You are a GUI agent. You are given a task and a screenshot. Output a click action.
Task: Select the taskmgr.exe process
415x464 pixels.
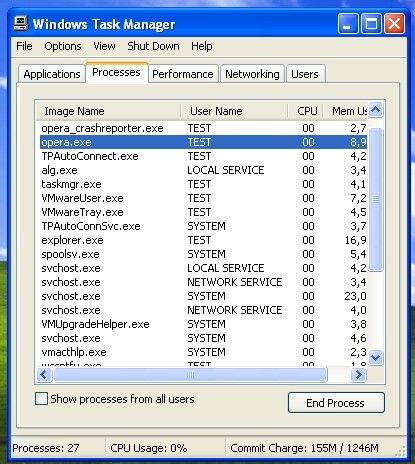(x=202, y=184)
